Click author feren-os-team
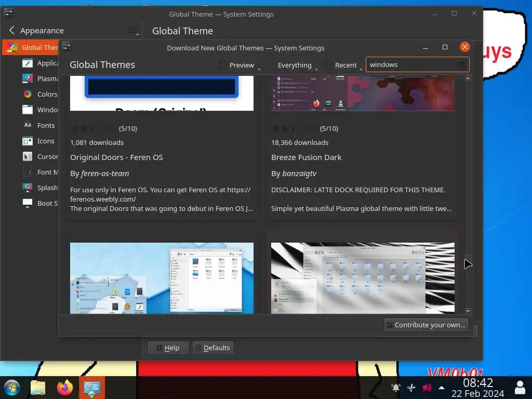Screen dimensions: 532x399 pos(105,174)
